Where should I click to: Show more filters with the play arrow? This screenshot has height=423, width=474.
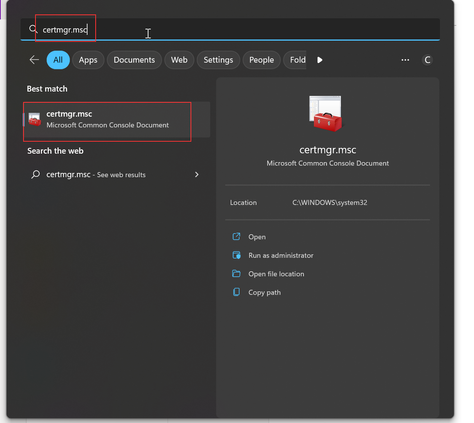(x=320, y=60)
